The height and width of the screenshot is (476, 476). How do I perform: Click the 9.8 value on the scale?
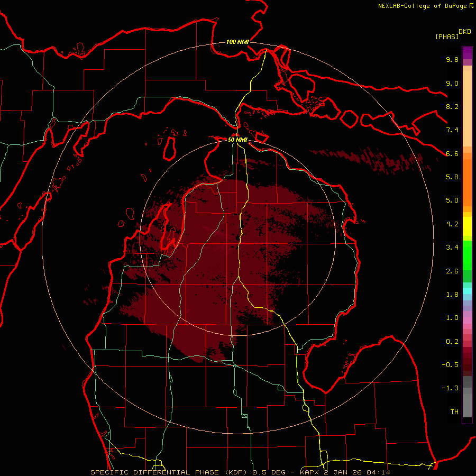(x=452, y=60)
